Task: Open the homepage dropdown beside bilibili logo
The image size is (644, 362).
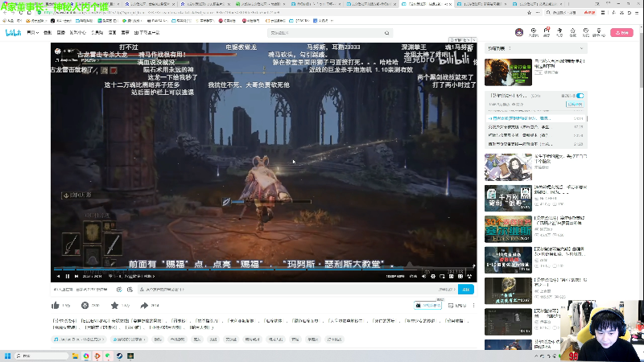Action: pos(32,32)
